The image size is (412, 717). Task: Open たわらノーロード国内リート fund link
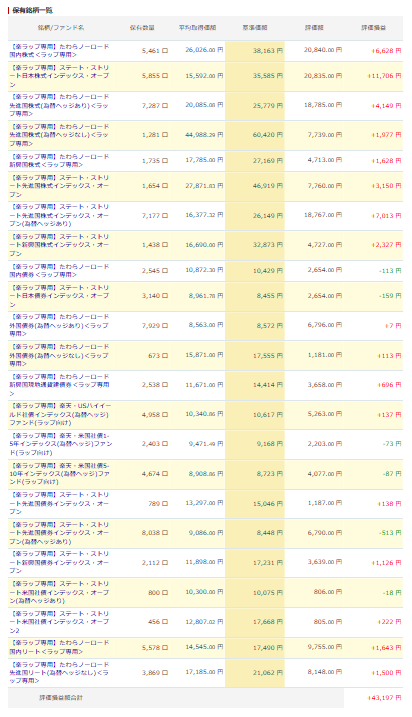[59, 647]
